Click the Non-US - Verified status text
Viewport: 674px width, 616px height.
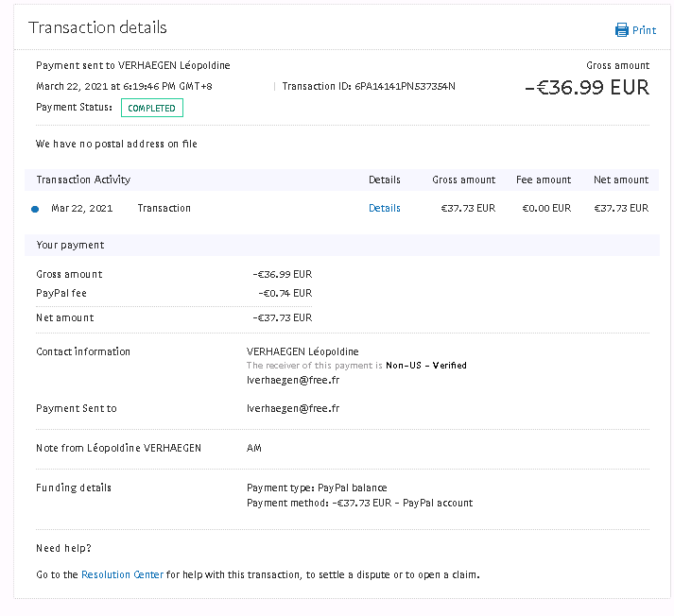click(425, 366)
